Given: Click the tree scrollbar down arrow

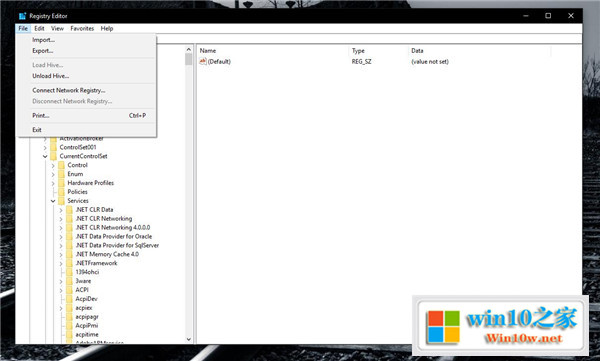Looking at the screenshot, I should 189,339.
